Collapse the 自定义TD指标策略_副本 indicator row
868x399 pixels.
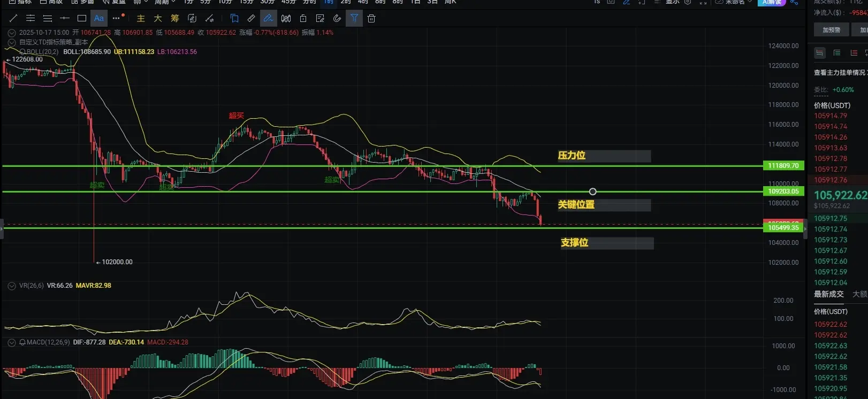12,42
